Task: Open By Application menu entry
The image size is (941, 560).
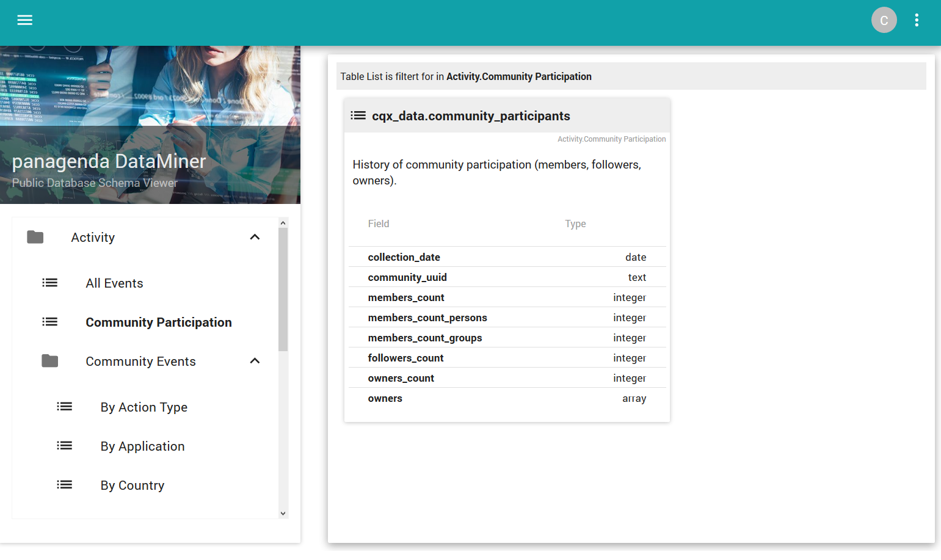Action: pyautogui.click(x=142, y=446)
